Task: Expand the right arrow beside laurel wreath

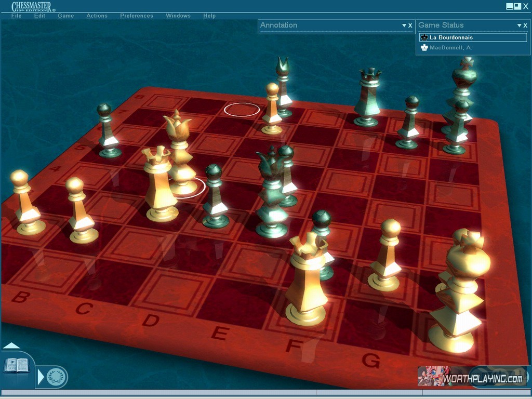Action: point(41,376)
